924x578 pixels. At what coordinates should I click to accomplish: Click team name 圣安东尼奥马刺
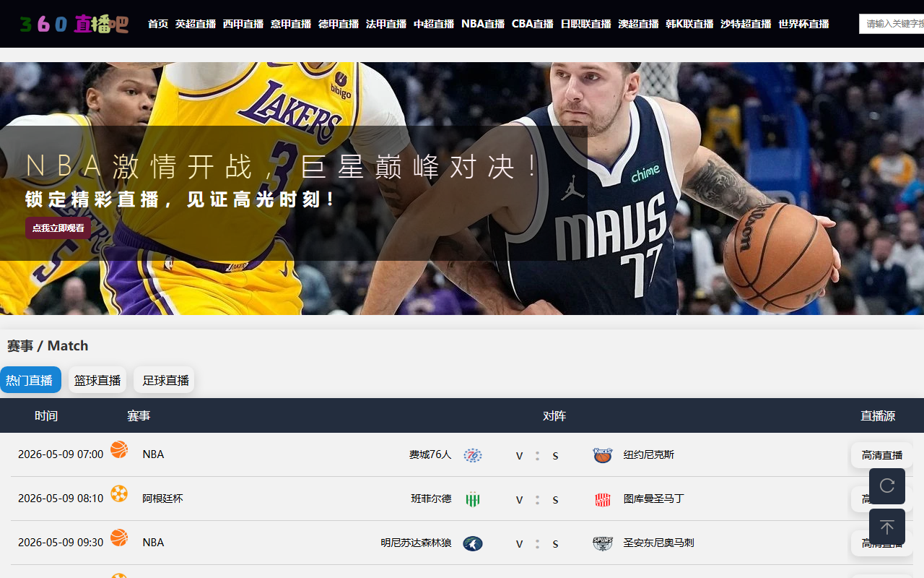point(659,543)
